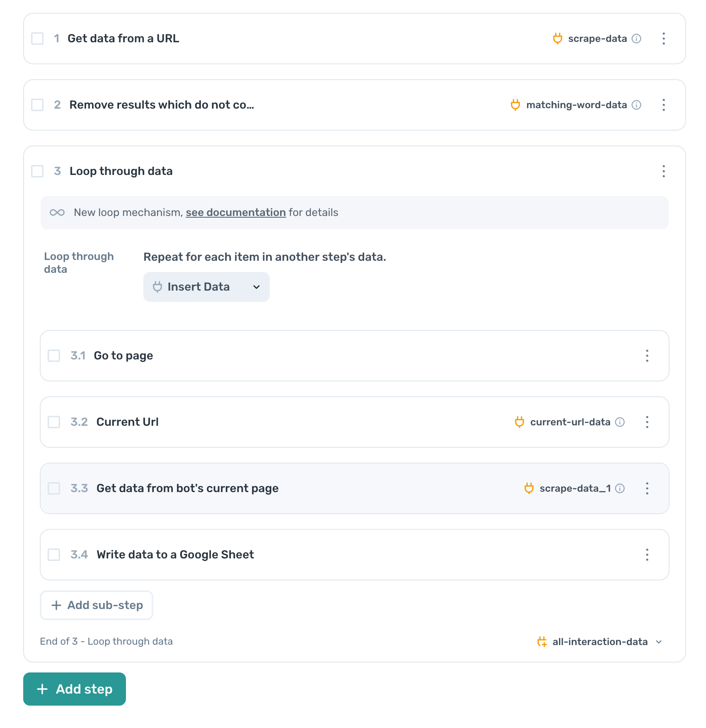Viewport: 706px width, 728px height.
Task: Click the Add step button
Action: click(75, 689)
